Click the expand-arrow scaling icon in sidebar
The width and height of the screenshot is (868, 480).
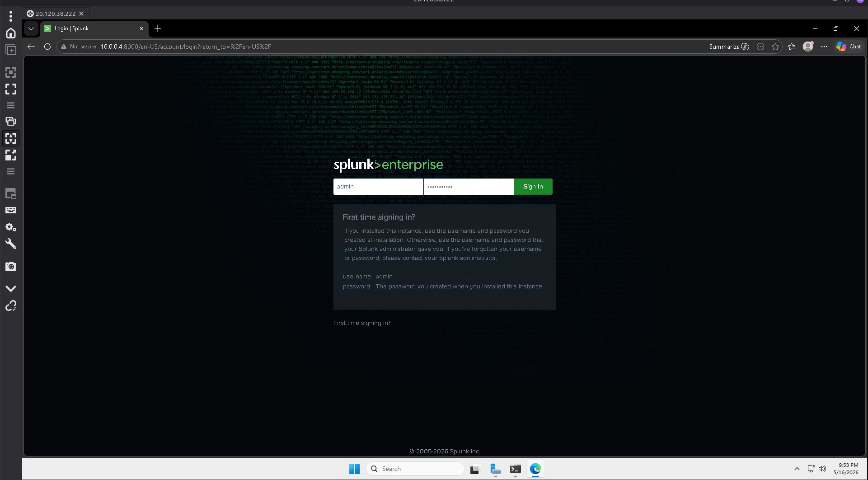(x=11, y=155)
